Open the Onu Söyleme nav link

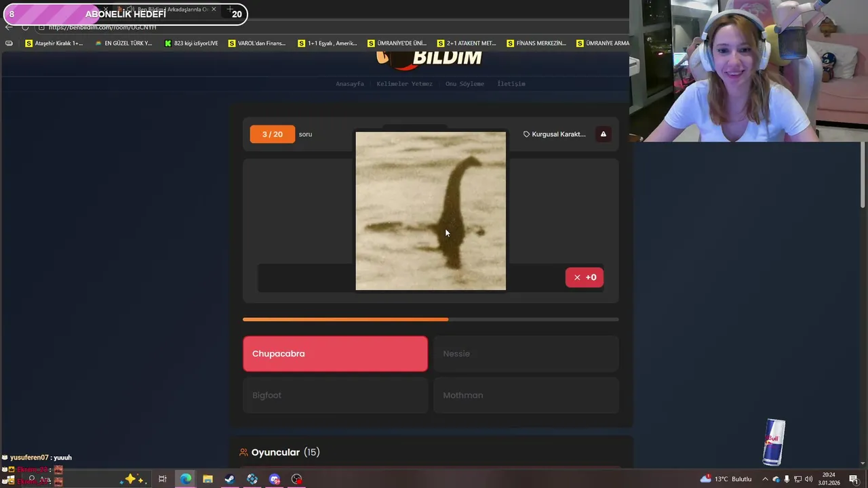pos(465,84)
